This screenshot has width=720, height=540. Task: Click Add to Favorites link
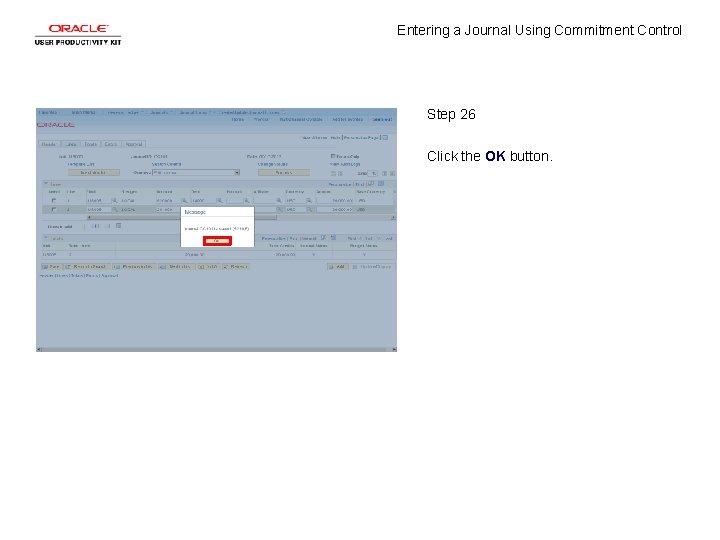[348, 119]
